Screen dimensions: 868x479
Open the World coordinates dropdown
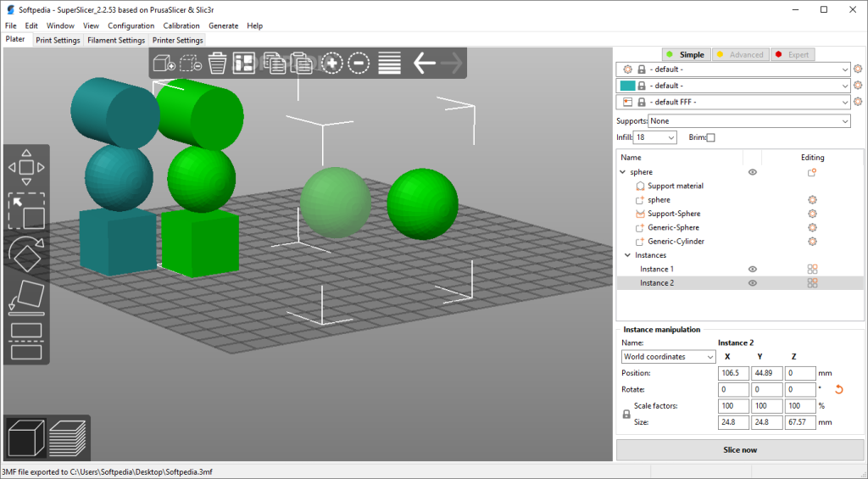tap(668, 357)
